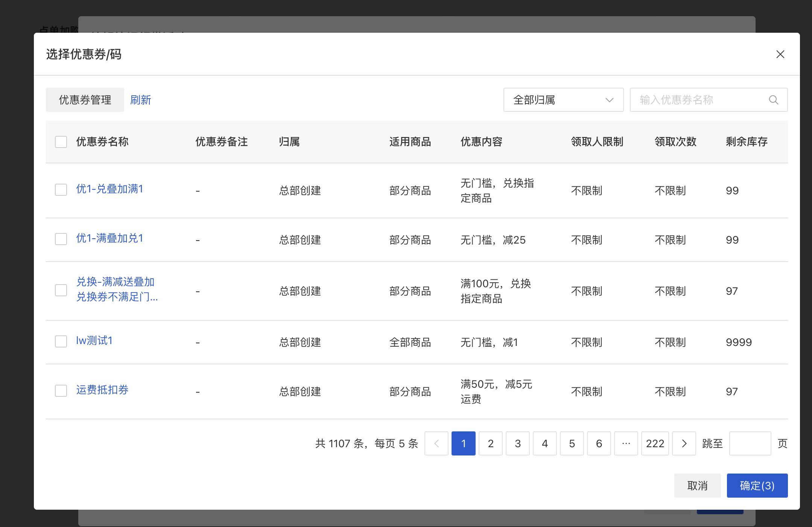The image size is (812, 527).
Task: Click the 确定(3) confirm button
Action: coord(757,486)
